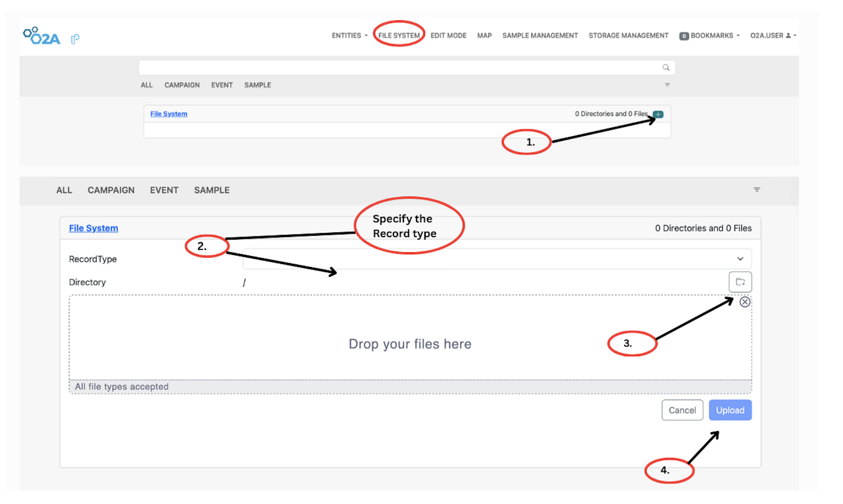Screen dimensions: 843x504
Task: Open the File System menu item
Action: click(399, 35)
